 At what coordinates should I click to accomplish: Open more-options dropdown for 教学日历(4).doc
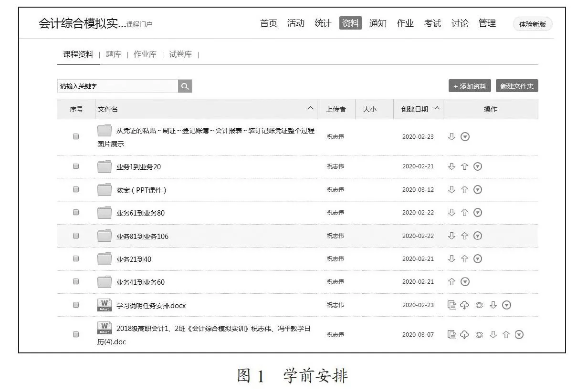[x=519, y=335]
